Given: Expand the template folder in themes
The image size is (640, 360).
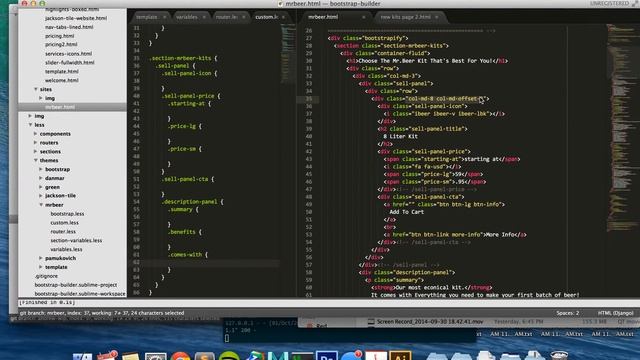Looking at the screenshot, I should click(41, 267).
